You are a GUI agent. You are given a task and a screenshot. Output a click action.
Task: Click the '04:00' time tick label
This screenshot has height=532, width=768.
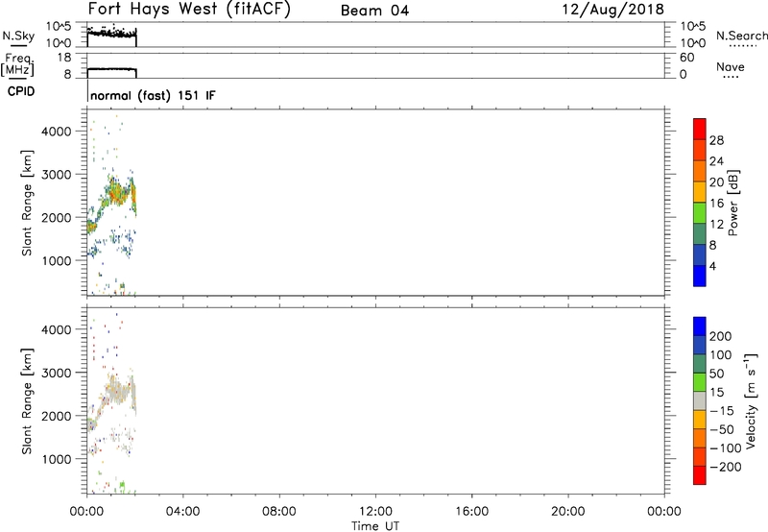tap(182, 512)
